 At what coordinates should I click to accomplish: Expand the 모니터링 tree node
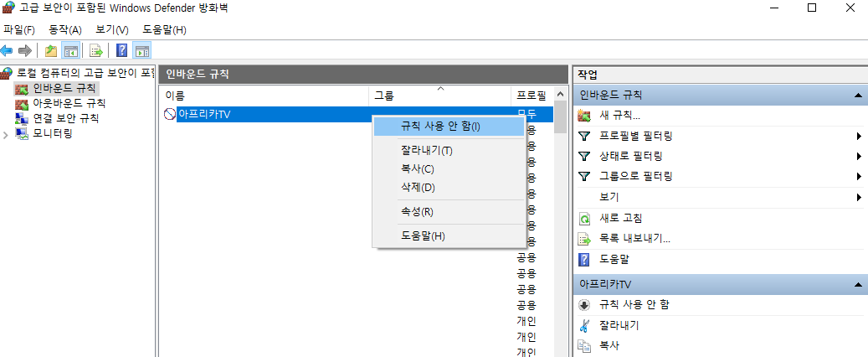(x=6, y=134)
